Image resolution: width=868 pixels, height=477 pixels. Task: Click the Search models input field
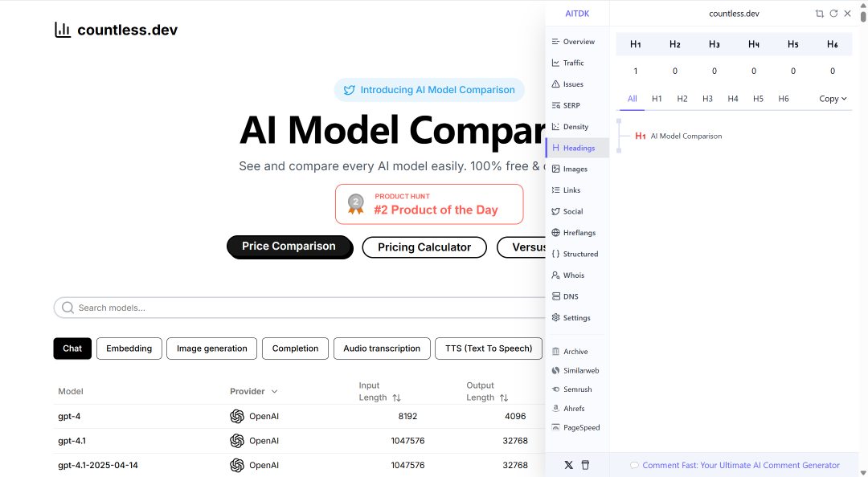(300, 308)
